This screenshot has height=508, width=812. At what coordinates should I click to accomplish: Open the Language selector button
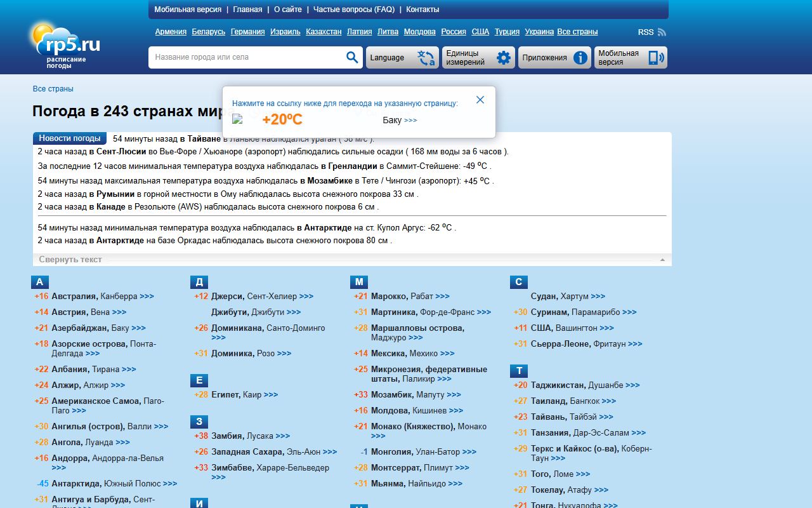402,58
